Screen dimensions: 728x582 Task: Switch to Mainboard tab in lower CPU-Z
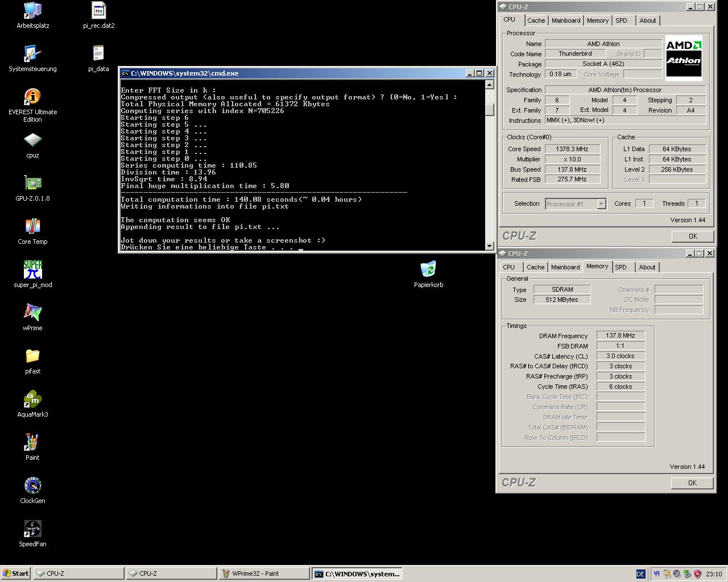[x=565, y=267]
